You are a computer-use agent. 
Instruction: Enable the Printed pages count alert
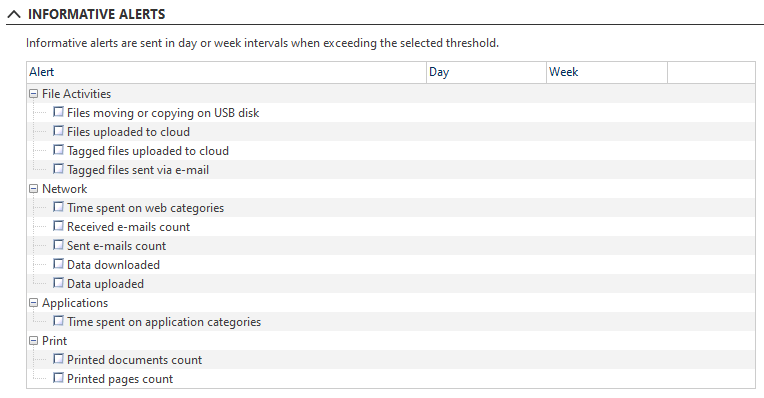tap(58, 378)
